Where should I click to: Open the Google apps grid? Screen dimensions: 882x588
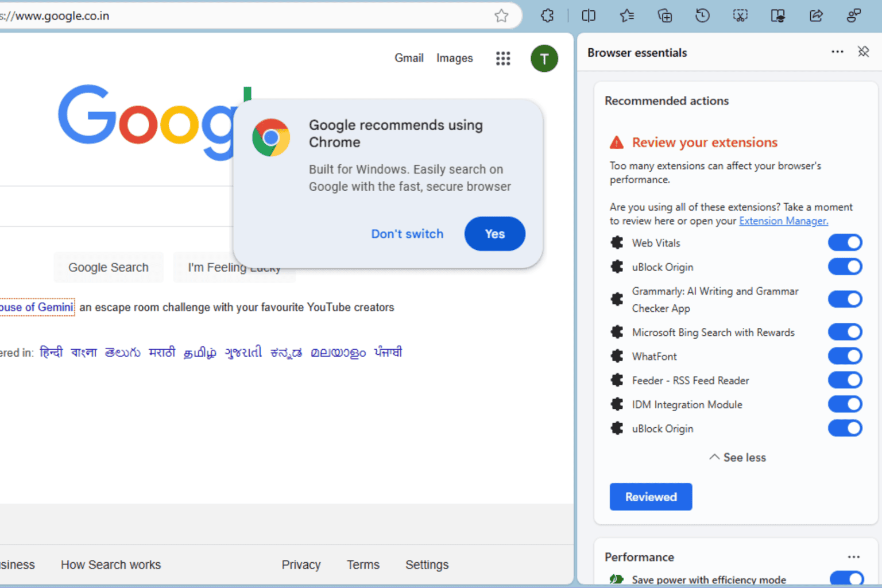pos(503,58)
